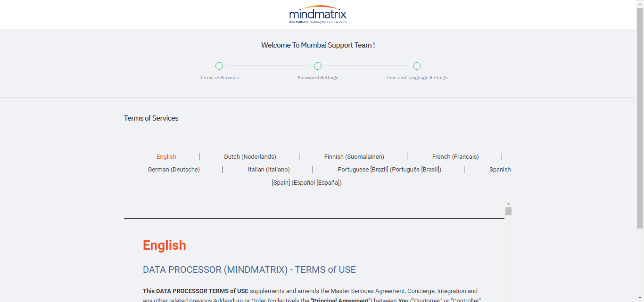Switch terms language to Italian (Italiano)
The image size is (644, 302).
click(269, 170)
